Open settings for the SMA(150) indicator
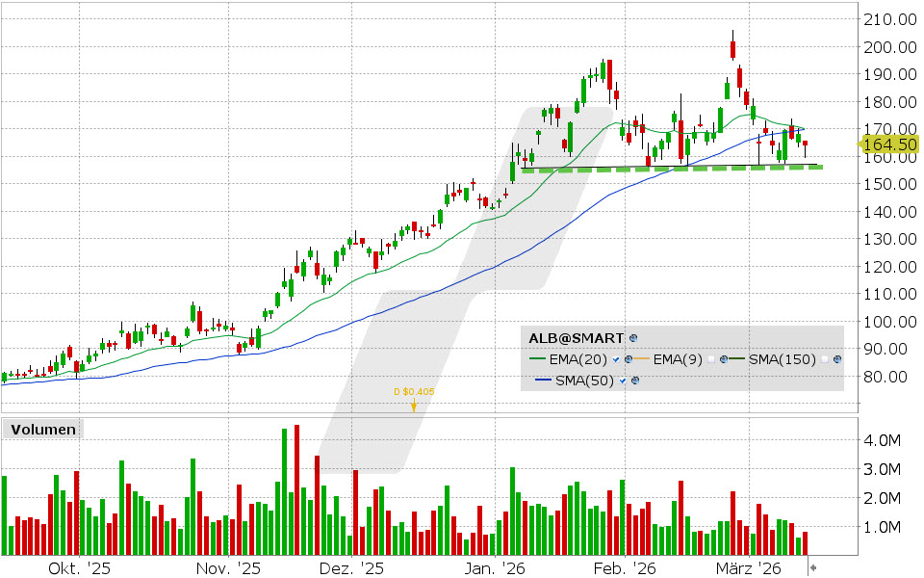This screenshot has width=924, height=578. pos(837,358)
